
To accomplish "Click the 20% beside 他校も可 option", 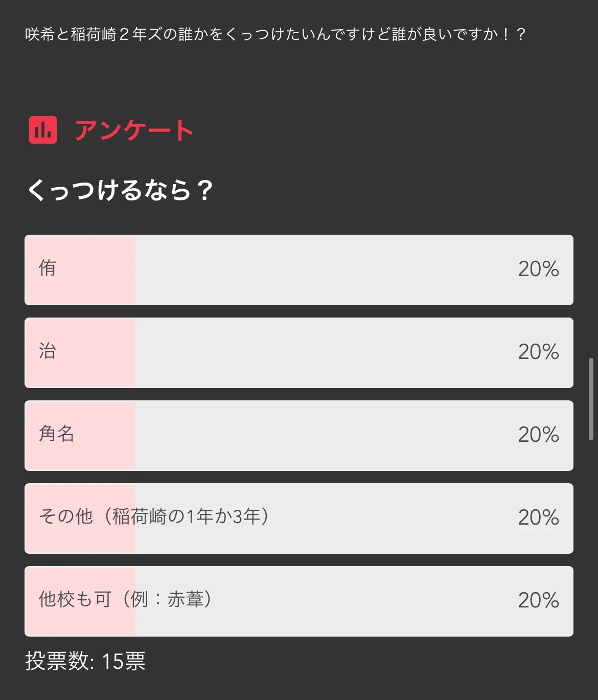I will [x=539, y=600].
